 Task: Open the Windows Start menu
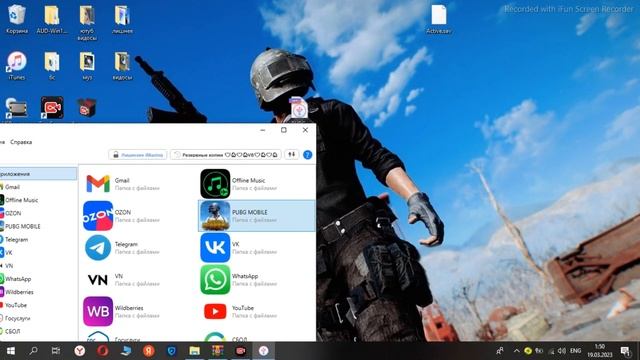point(11,351)
